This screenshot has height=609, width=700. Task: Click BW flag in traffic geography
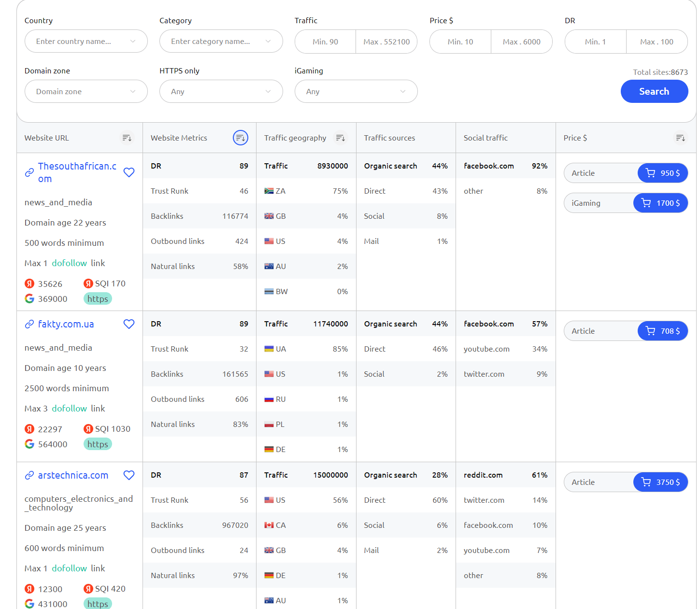pyautogui.click(x=269, y=292)
